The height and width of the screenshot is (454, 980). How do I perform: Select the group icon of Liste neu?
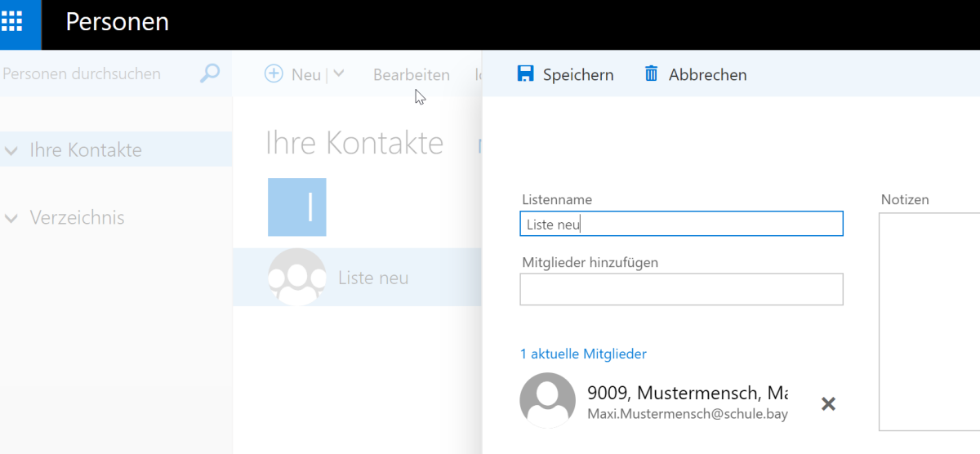coord(296,277)
